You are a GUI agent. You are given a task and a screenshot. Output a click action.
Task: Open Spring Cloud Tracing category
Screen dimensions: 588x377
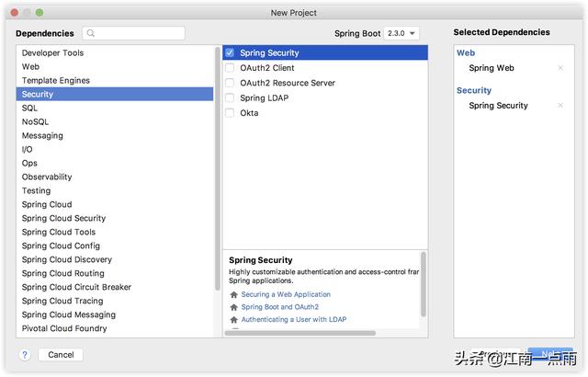115,301
